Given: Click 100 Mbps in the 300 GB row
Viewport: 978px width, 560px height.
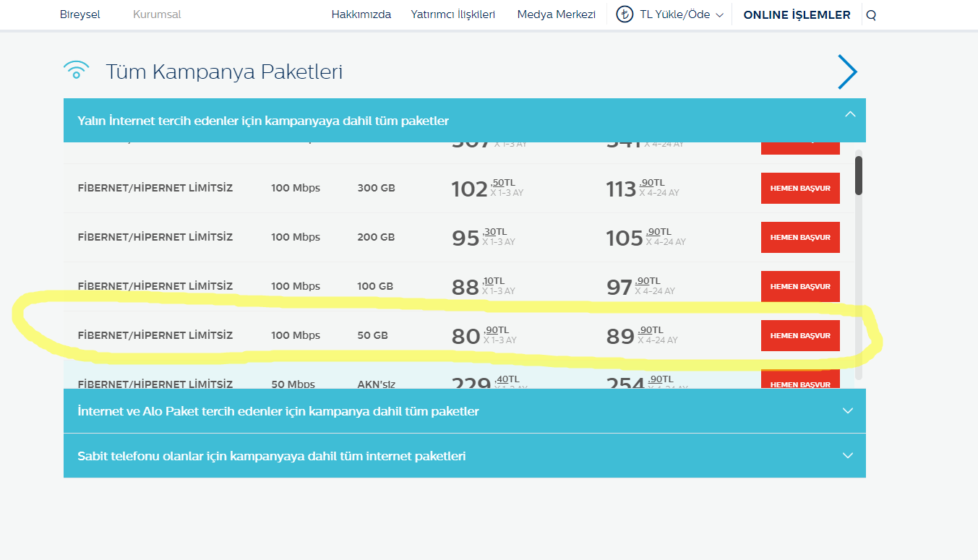Looking at the screenshot, I should (x=296, y=188).
